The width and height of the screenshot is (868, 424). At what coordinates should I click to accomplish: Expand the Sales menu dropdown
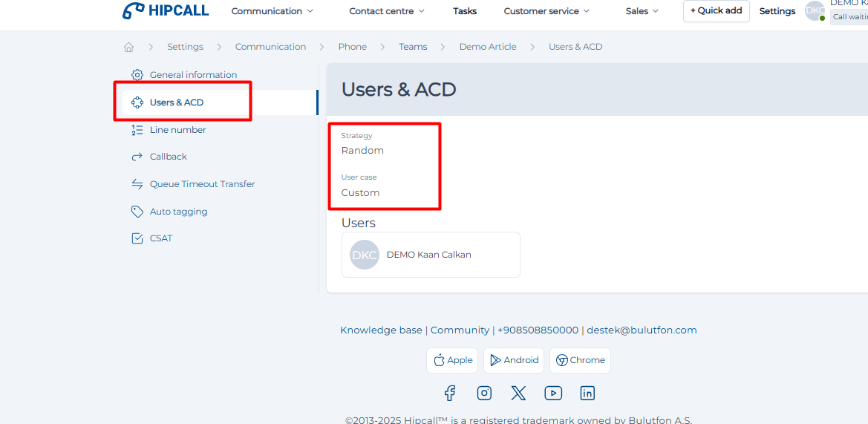click(642, 11)
